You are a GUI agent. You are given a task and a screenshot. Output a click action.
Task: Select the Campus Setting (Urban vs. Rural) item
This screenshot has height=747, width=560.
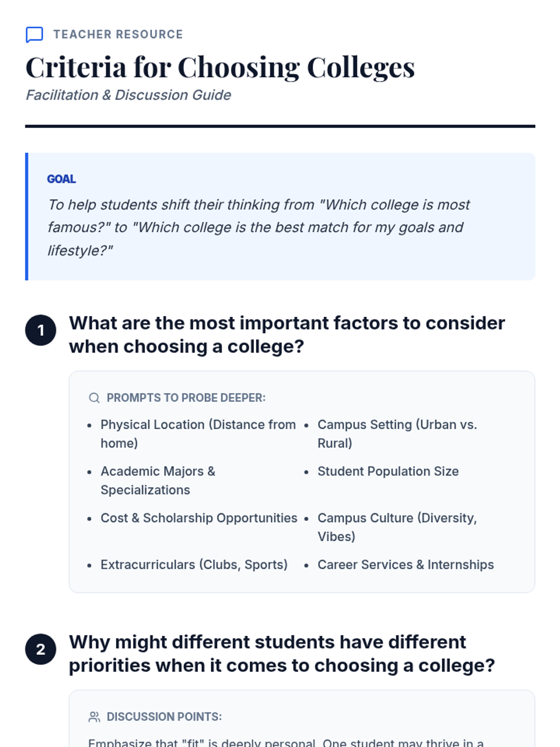pos(397,433)
